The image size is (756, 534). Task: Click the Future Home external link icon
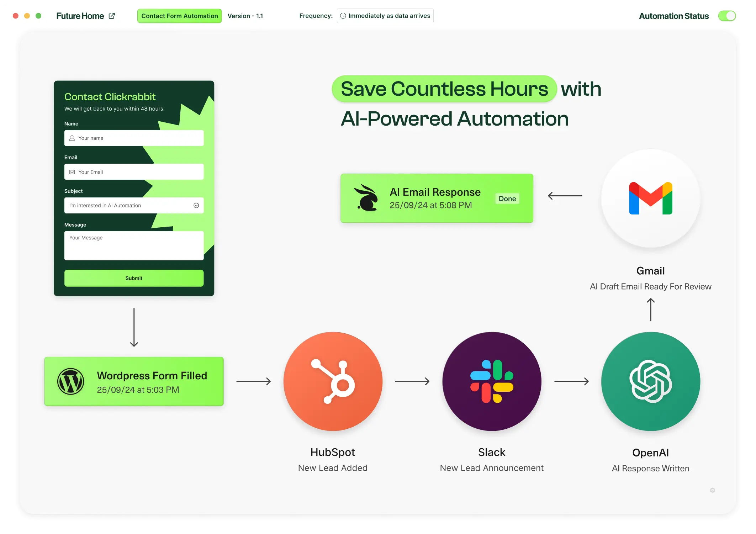tap(113, 16)
